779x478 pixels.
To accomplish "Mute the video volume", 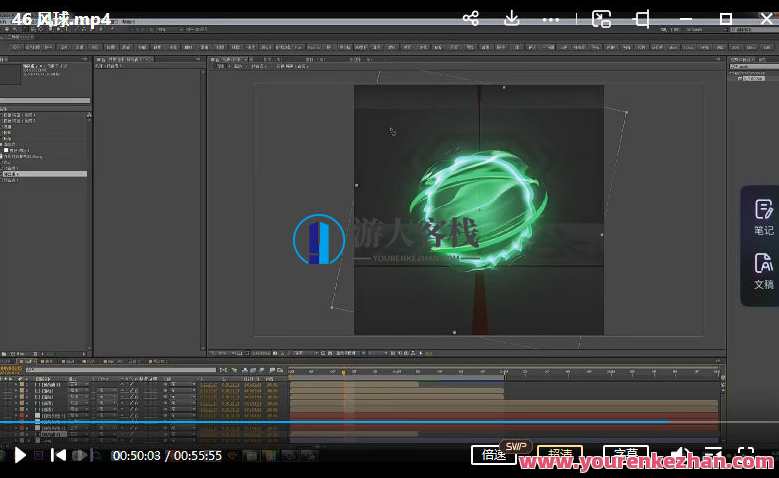I will 680,455.
